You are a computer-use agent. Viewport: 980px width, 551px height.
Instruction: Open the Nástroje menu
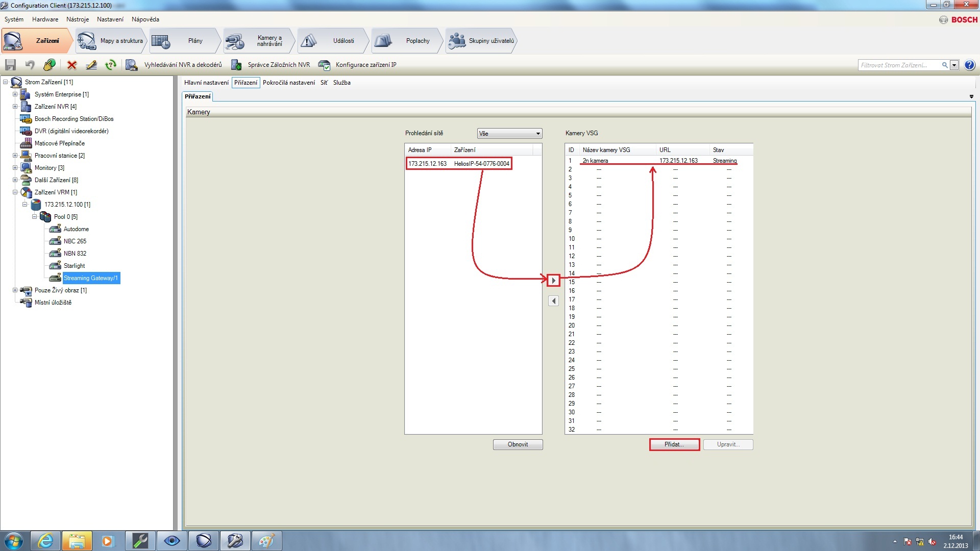coord(77,19)
